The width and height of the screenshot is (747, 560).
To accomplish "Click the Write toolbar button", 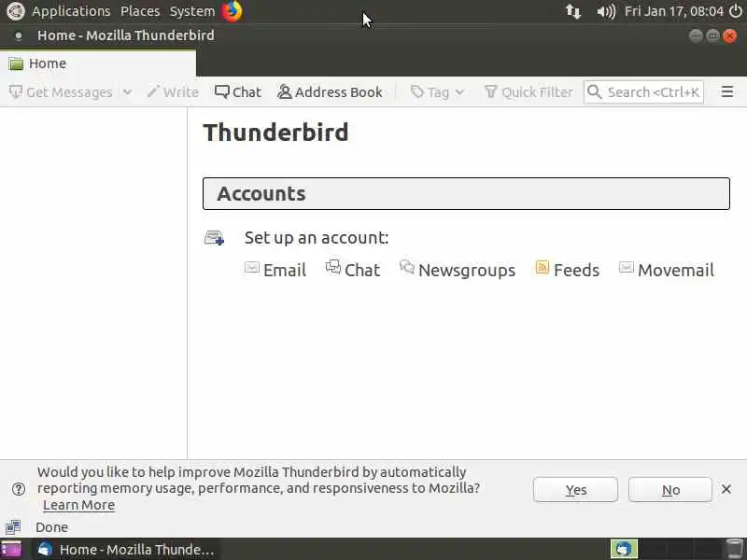I will coord(173,91).
